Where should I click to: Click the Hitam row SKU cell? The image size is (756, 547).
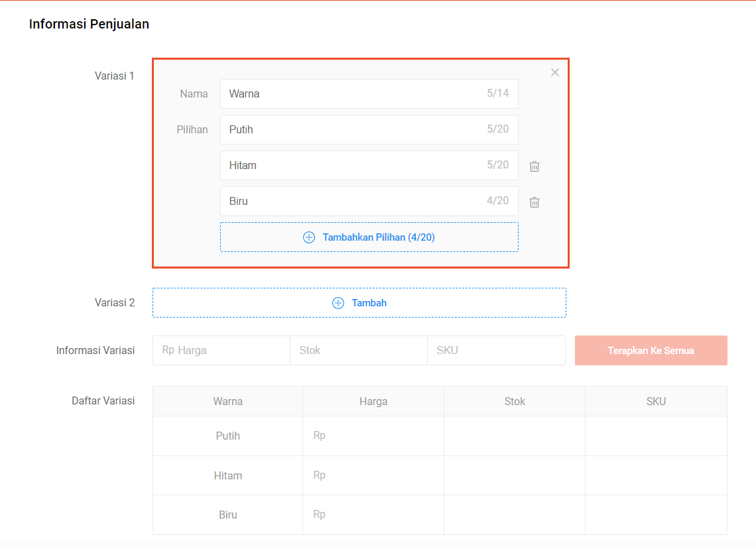(x=656, y=475)
